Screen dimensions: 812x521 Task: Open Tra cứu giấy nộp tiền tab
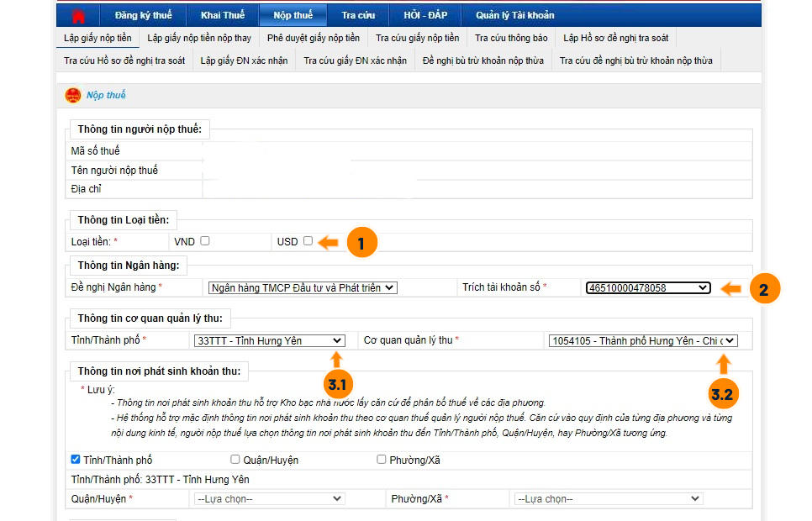click(x=418, y=38)
